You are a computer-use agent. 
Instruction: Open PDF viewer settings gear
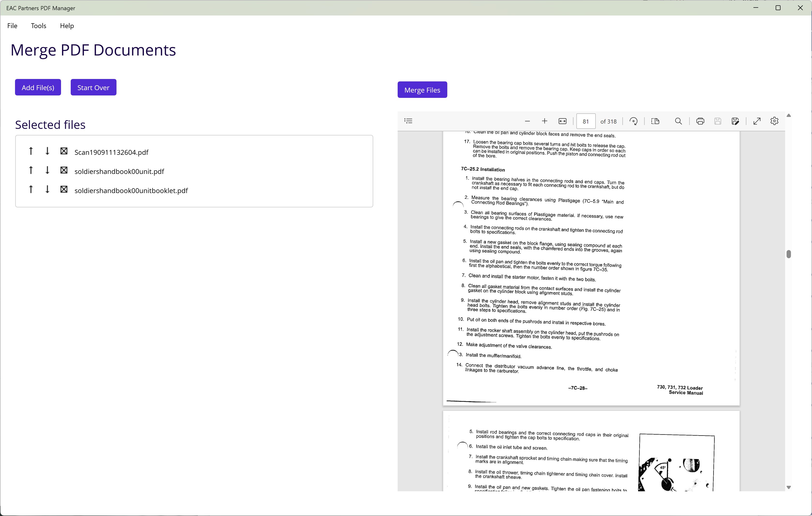coord(774,121)
